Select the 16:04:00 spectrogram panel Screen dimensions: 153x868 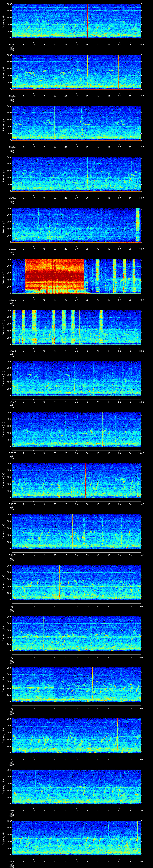76,174
